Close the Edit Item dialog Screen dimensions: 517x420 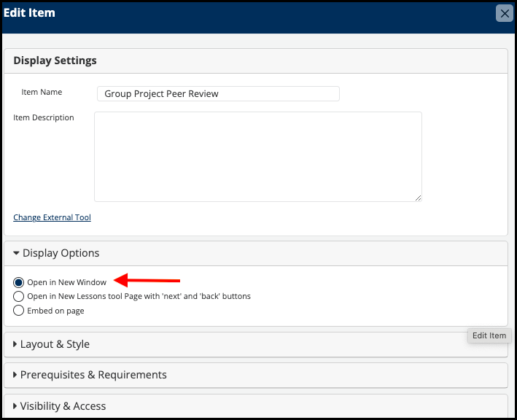pyautogui.click(x=504, y=14)
